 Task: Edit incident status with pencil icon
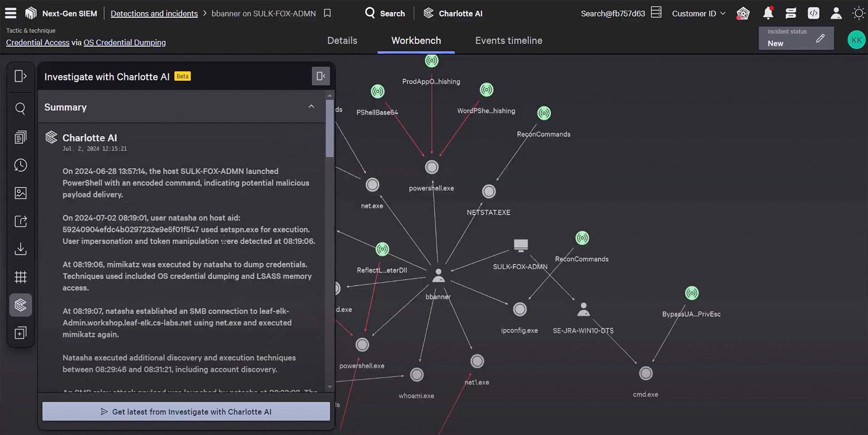(x=820, y=38)
